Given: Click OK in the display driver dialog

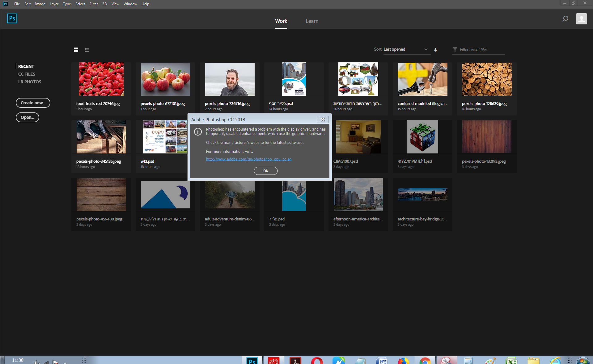Looking at the screenshot, I should (x=266, y=171).
